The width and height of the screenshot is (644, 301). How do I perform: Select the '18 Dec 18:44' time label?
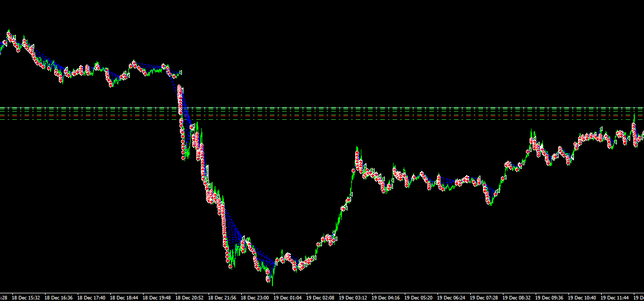click(124, 297)
